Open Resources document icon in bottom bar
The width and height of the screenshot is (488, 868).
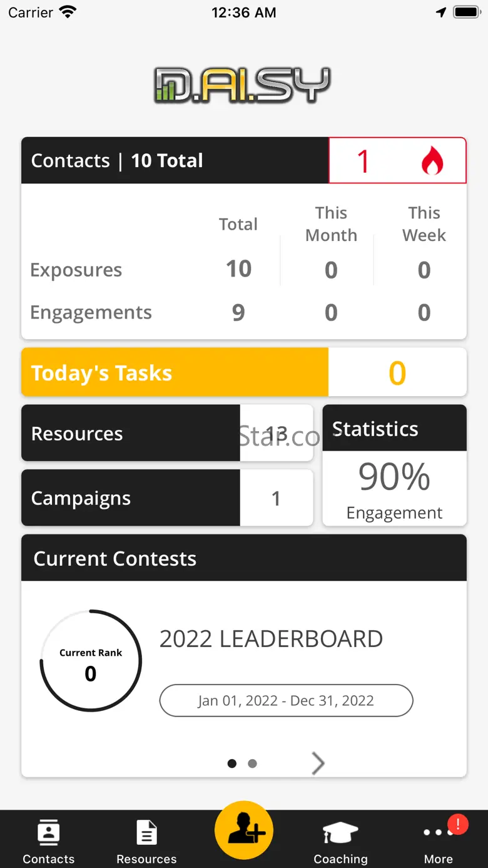coord(146,834)
